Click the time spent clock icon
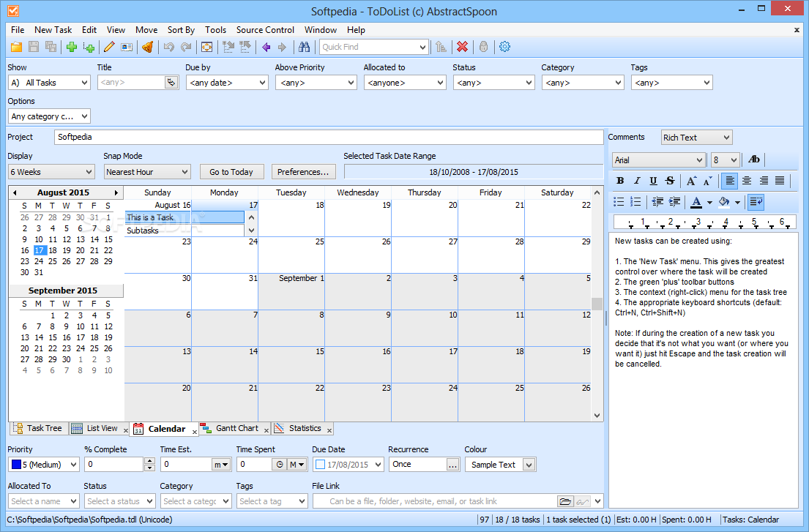Screen dimensions: 809x532 [x=279, y=465]
